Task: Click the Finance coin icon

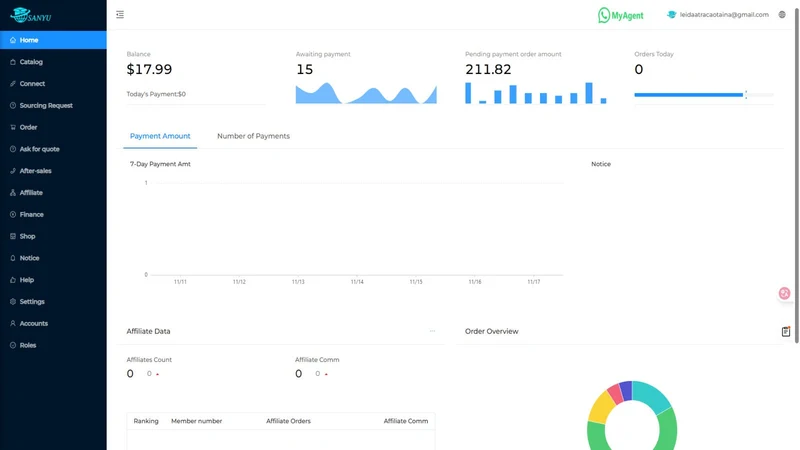Action: (13, 215)
